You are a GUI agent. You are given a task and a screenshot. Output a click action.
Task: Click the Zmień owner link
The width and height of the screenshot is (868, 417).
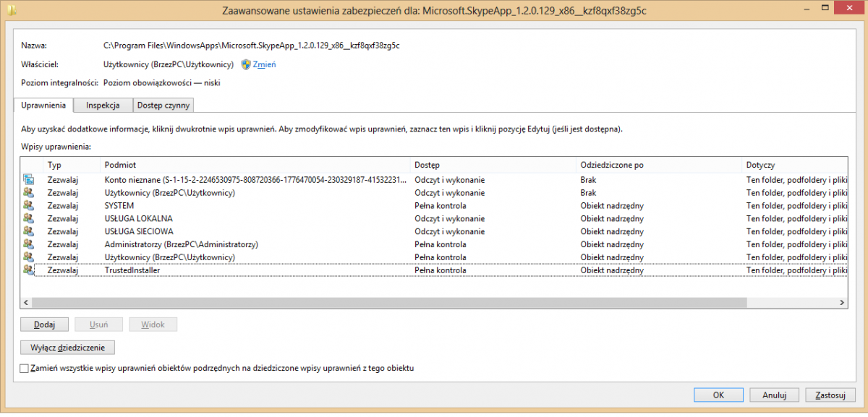[265, 64]
